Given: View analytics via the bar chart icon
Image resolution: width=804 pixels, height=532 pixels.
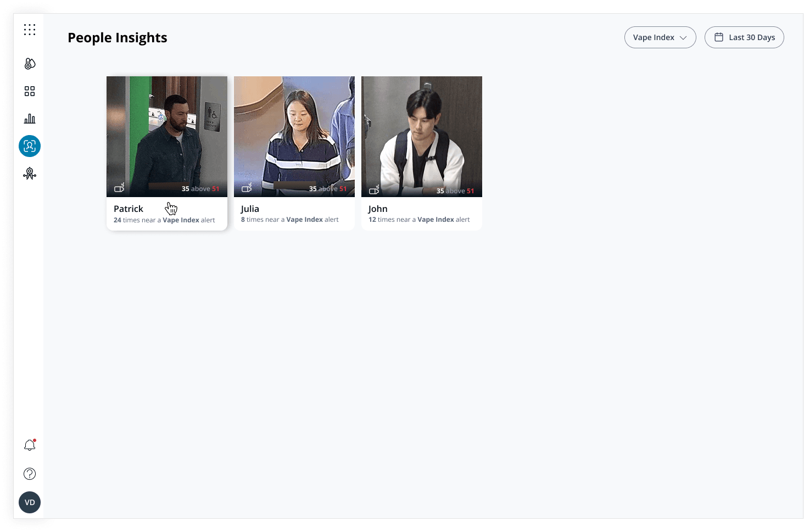Looking at the screenshot, I should coord(30,118).
